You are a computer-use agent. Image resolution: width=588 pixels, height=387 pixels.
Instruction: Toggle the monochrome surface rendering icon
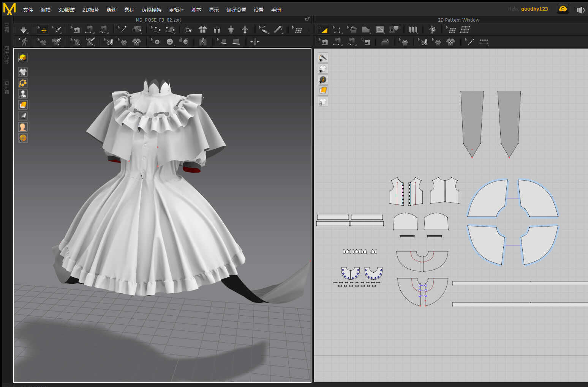23,116
